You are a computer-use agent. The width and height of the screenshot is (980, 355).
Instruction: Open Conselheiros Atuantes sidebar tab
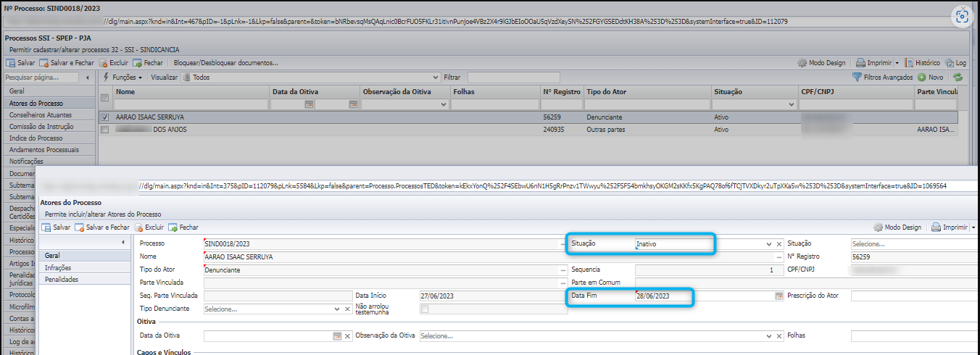tap(48, 115)
